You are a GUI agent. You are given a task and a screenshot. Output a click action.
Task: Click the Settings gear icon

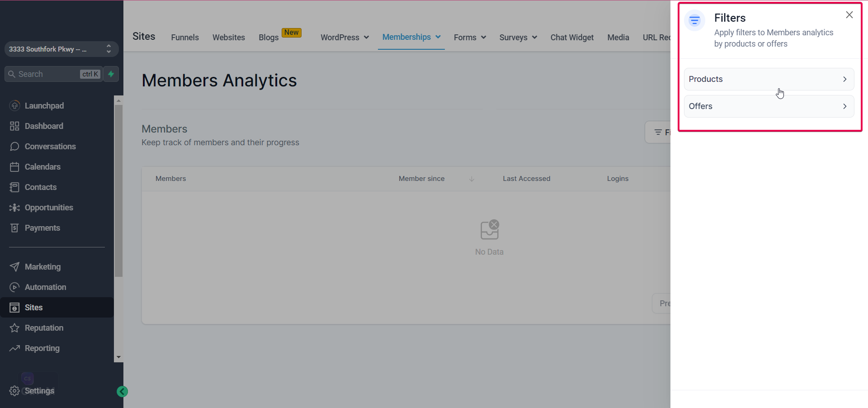click(14, 390)
